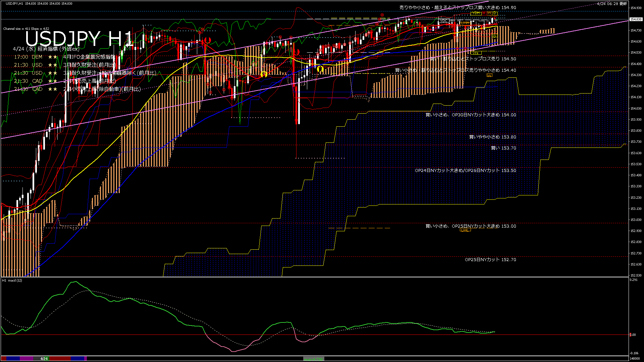Viewport: 644px width, 362px height.
Task: Click the purple session bar left of 4/24
Action: (x=27, y=359)
